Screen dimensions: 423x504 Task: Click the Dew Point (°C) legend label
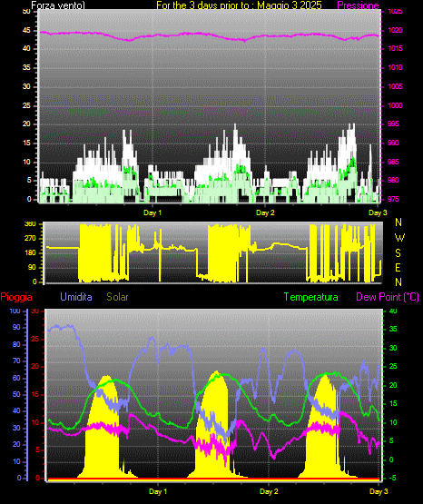[388, 297]
